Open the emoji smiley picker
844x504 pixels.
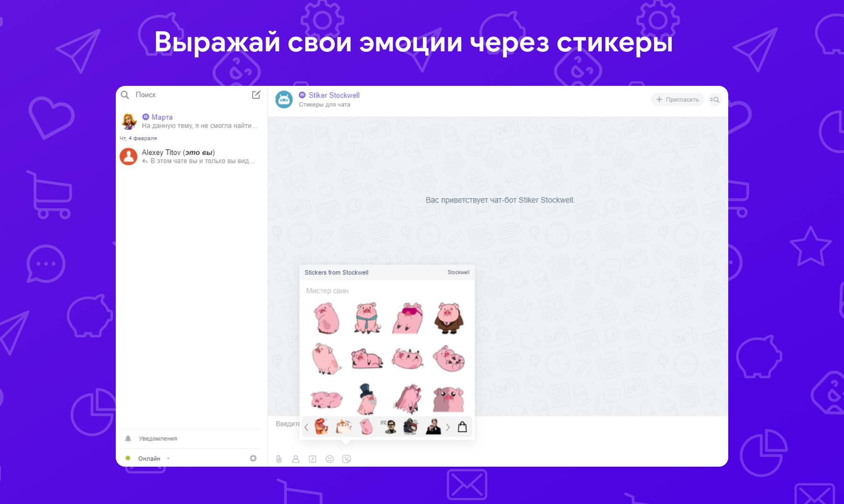click(x=330, y=459)
